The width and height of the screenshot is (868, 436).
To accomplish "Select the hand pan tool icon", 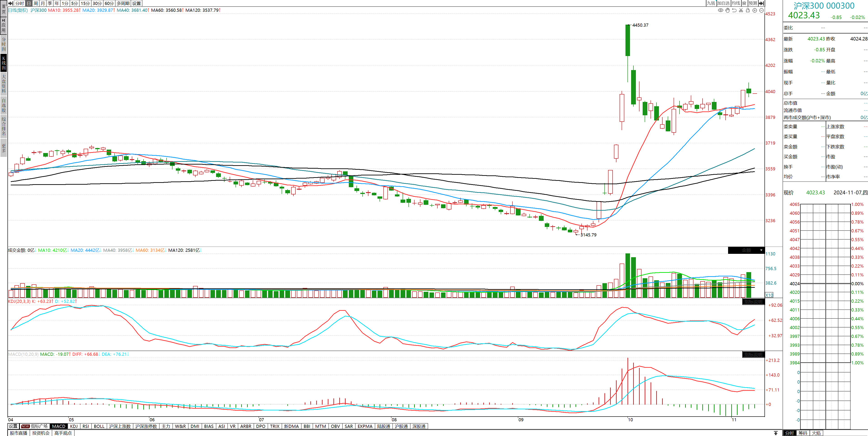I will (727, 10).
